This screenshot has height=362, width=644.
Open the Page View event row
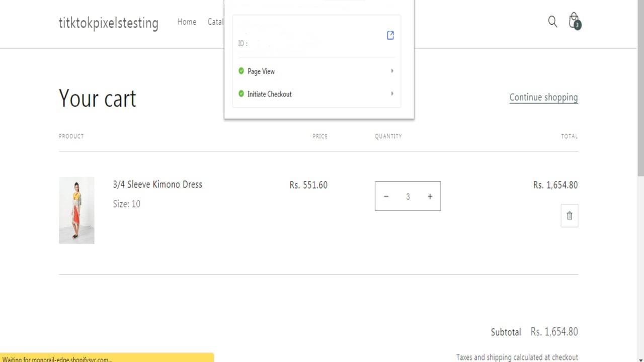point(316,71)
